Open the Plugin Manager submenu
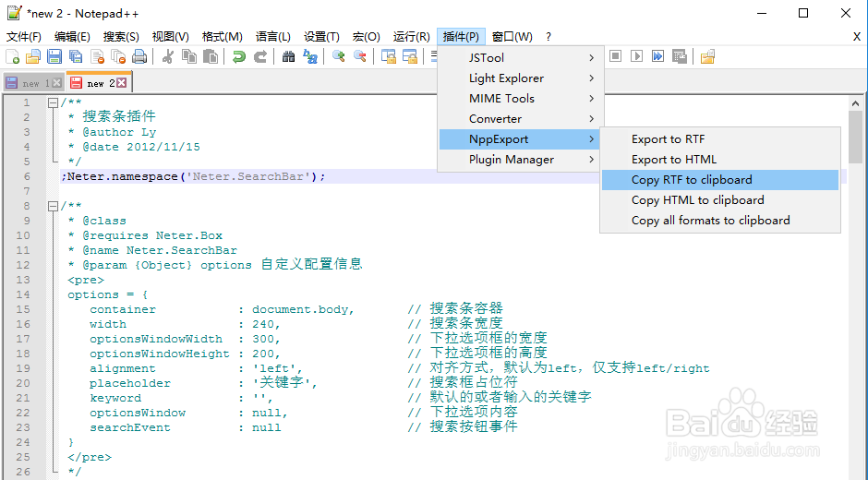 [x=521, y=160]
